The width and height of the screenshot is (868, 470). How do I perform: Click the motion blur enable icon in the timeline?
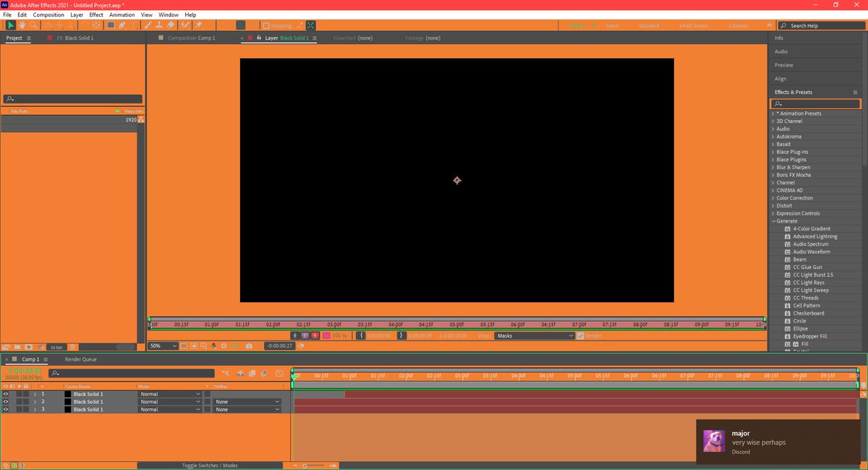pos(264,373)
